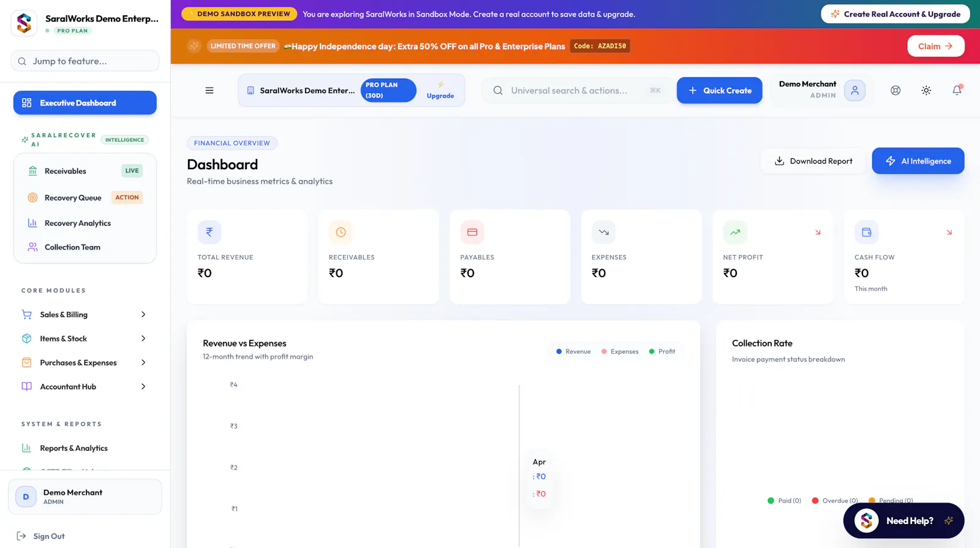Open Receivables in the sidebar

pos(85,171)
